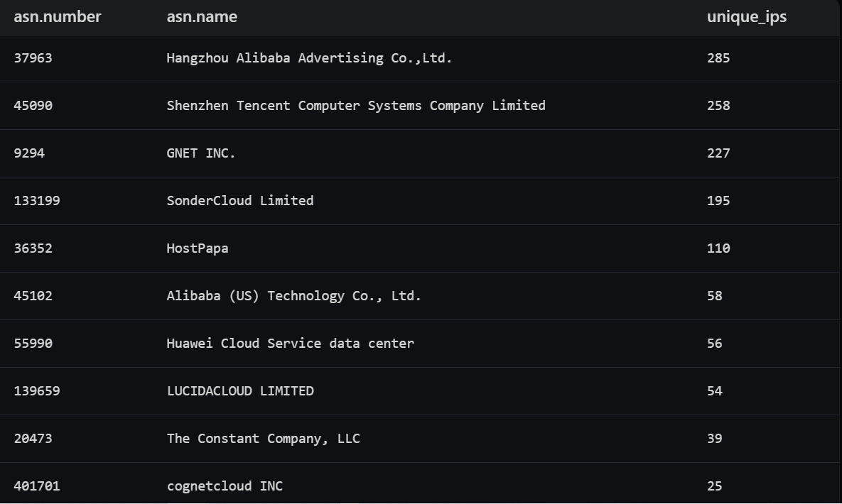Select ASN number 45090
The image size is (842, 504).
[33, 106]
